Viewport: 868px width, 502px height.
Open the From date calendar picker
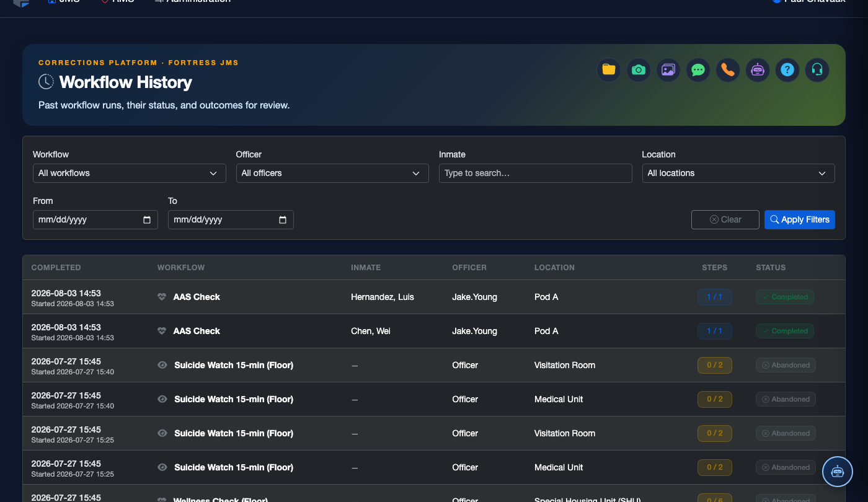click(147, 219)
